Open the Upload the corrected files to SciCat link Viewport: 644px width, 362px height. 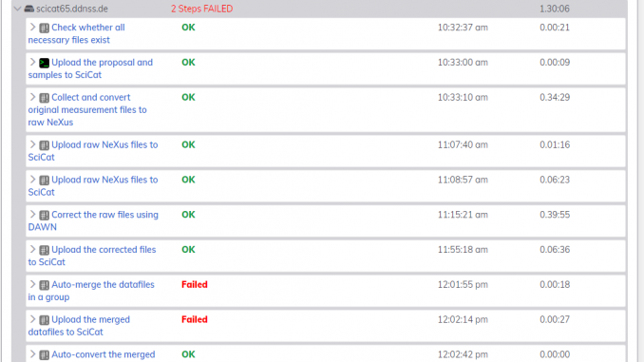tap(92, 256)
